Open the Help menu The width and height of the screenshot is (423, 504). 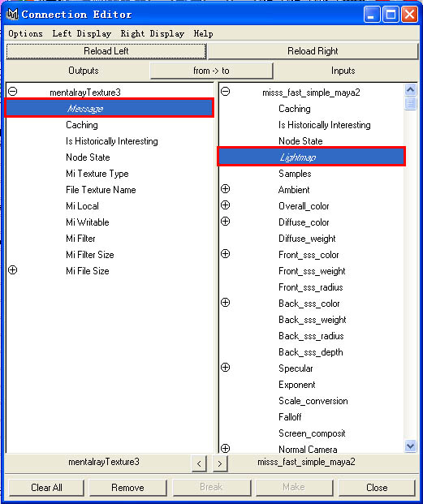203,34
